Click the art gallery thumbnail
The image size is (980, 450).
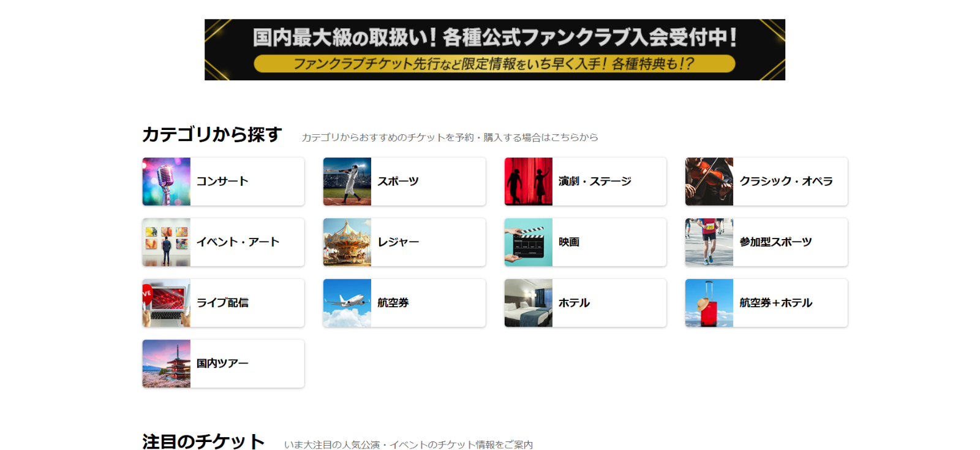(166, 242)
